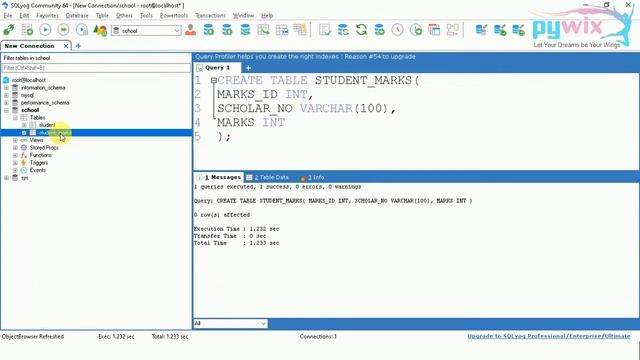
Task: Collapse the Tables folder node
Action: click(15, 118)
